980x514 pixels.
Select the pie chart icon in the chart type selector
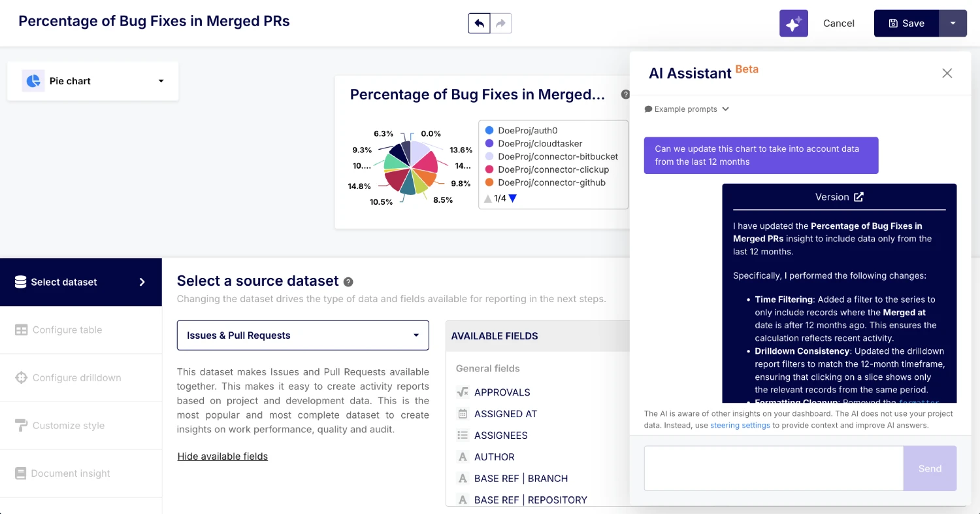33,80
